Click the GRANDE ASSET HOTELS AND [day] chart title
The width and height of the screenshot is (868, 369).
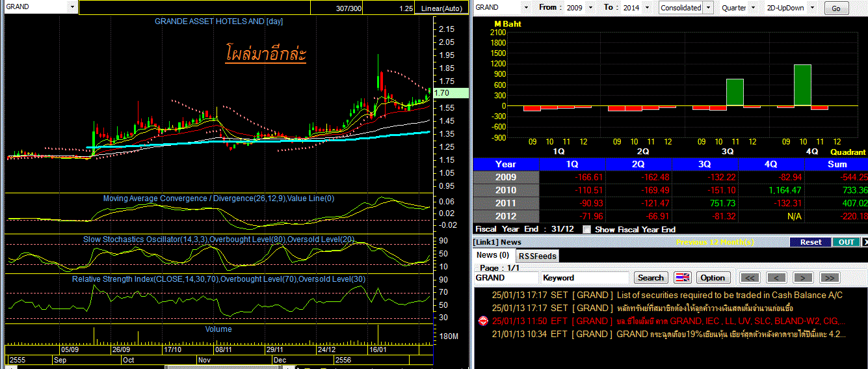click(x=218, y=21)
